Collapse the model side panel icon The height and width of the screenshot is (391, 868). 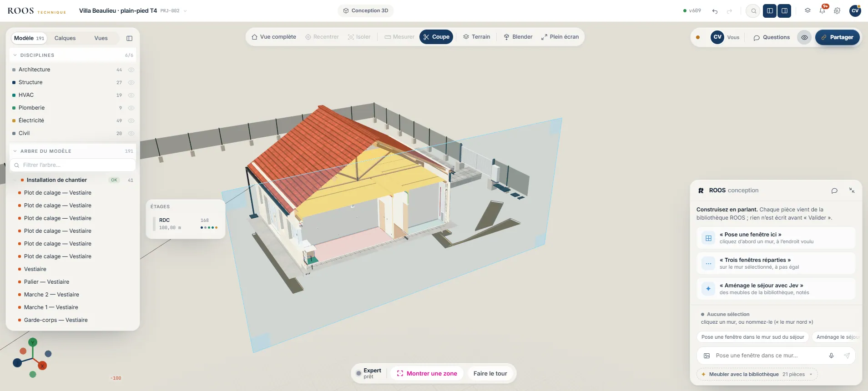[x=129, y=38]
